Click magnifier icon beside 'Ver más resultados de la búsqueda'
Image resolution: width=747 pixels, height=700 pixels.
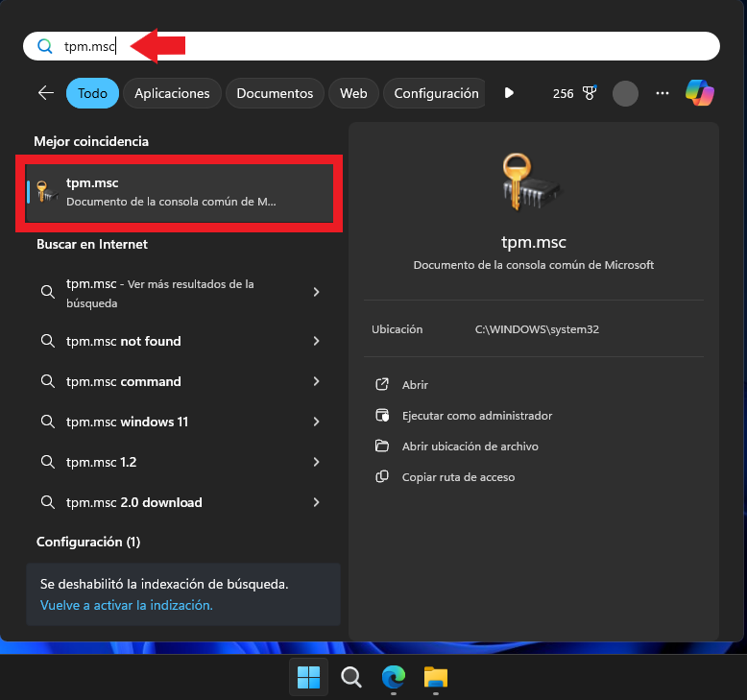point(48,292)
